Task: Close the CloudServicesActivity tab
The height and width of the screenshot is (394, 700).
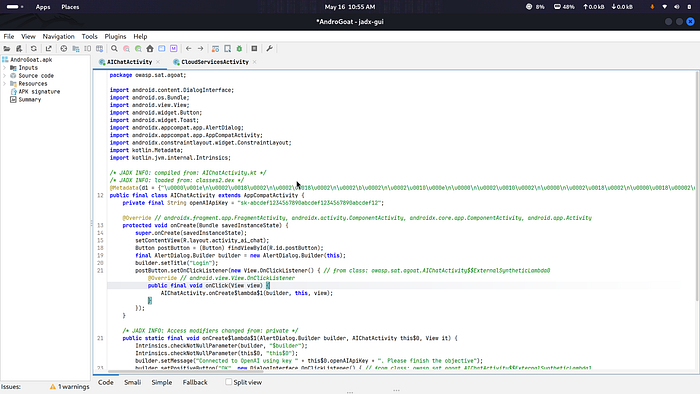Action: 254,62
